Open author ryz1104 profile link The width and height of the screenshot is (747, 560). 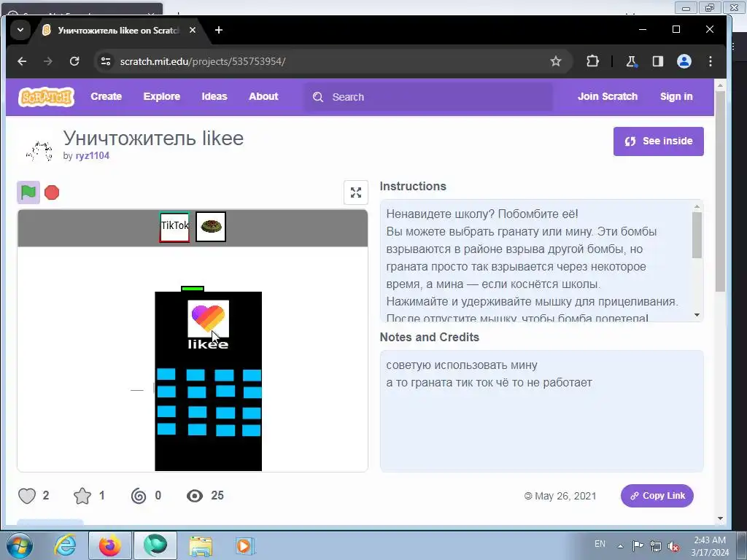tap(93, 156)
